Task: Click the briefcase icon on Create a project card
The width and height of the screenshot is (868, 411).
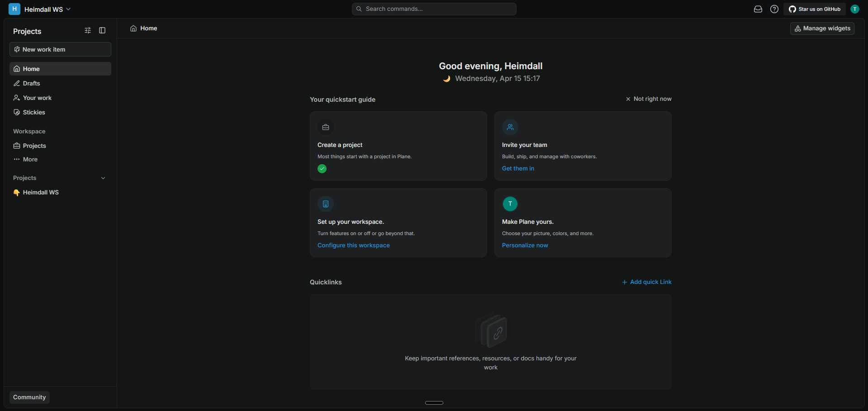Action: (x=325, y=127)
